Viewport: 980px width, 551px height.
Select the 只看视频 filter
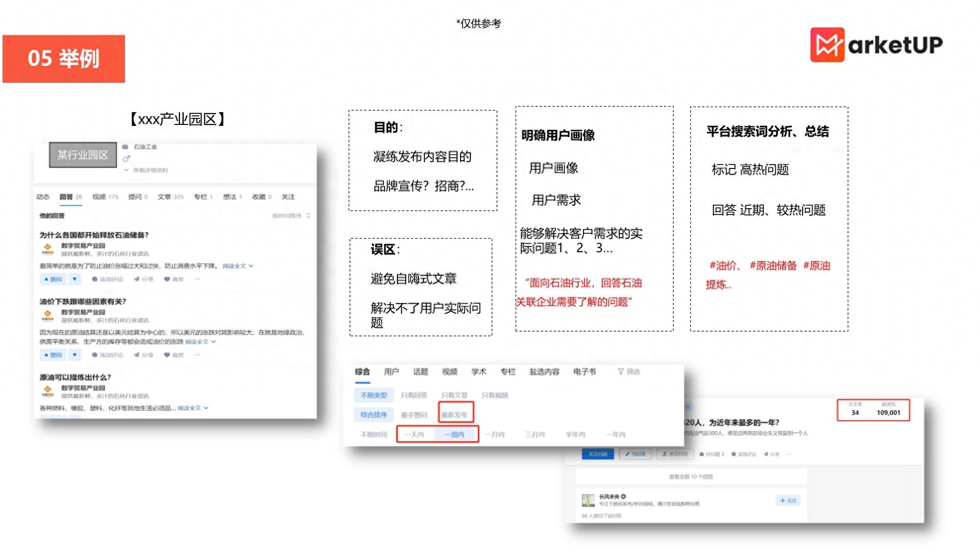click(494, 395)
